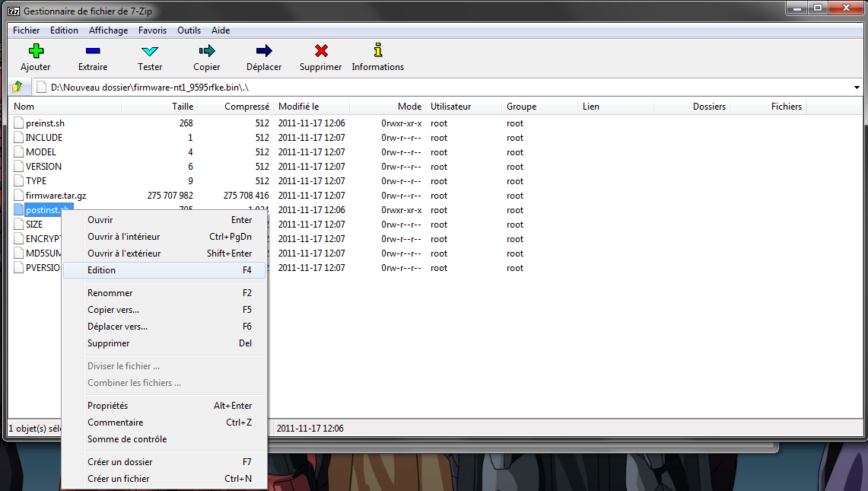Open the Affichage menu
Screen dimensions: 868x491
pos(109,30)
